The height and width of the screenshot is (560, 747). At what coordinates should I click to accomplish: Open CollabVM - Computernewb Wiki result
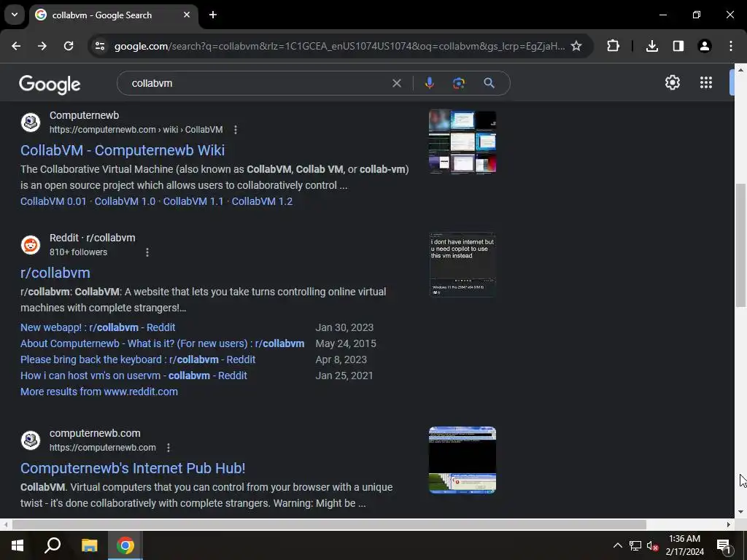pyautogui.click(x=123, y=150)
